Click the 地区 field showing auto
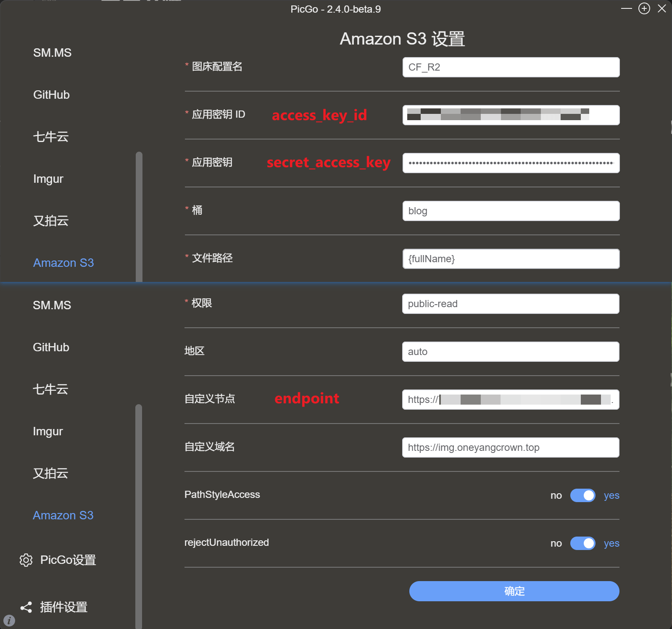 (511, 352)
